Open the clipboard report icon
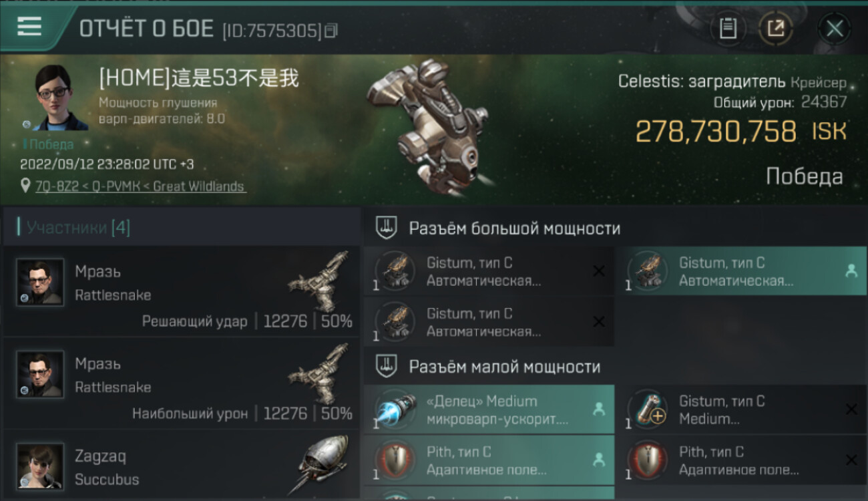This screenshot has height=501, width=868. [728, 29]
